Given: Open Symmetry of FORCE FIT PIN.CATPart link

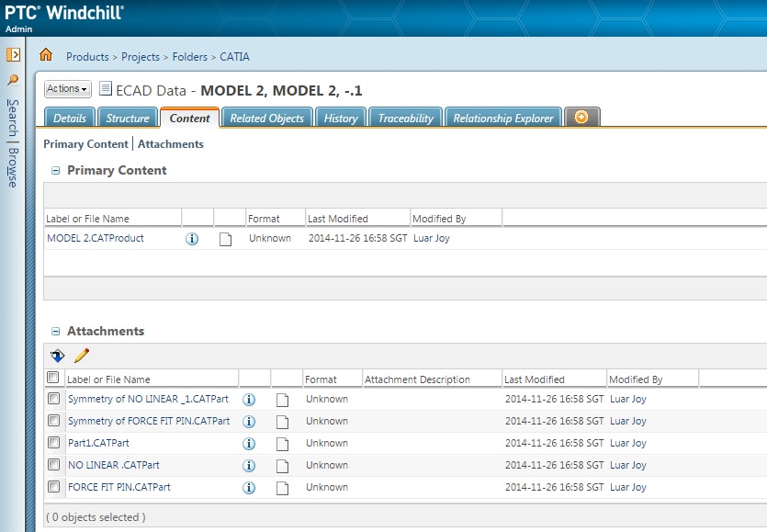Looking at the screenshot, I should (x=149, y=421).
